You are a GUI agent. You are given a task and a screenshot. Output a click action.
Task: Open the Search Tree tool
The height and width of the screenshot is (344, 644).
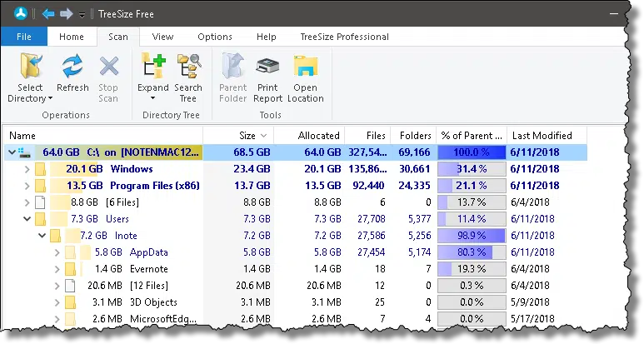tap(188, 66)
